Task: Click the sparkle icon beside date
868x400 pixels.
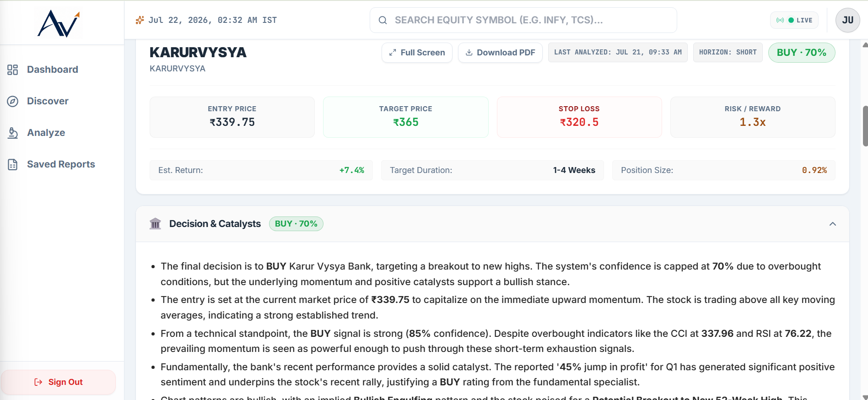Action: click(x=140, y=20)
